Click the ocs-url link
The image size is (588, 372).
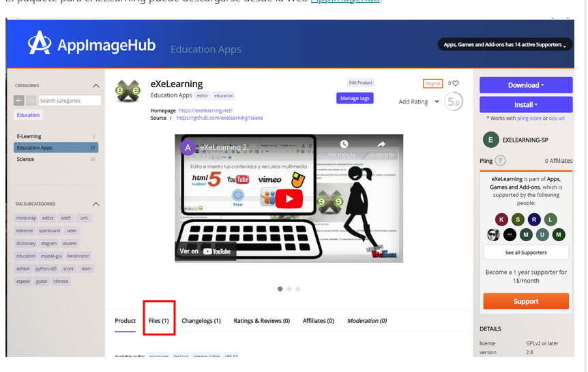557,118
